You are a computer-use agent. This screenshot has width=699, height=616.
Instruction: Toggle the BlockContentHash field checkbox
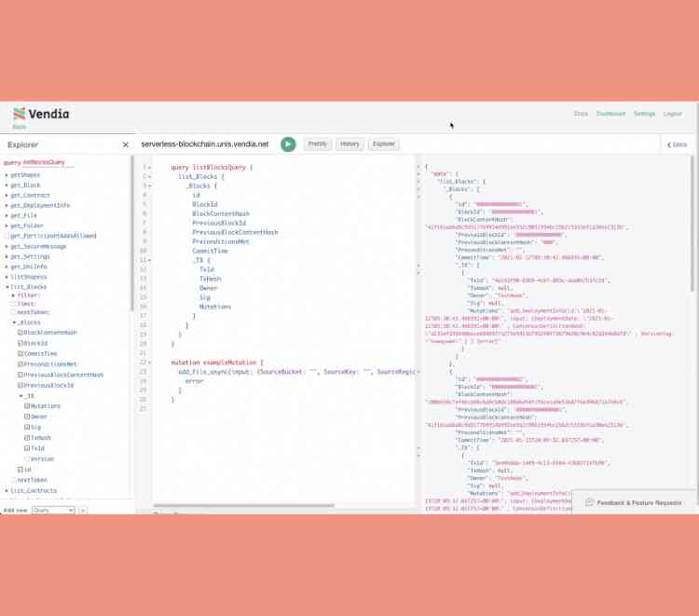(x=21, y=333)
